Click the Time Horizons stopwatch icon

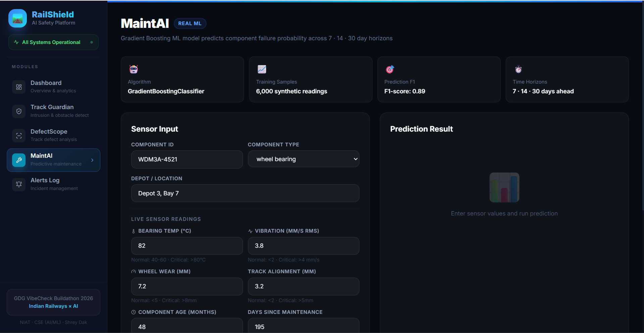pos(518,69)
